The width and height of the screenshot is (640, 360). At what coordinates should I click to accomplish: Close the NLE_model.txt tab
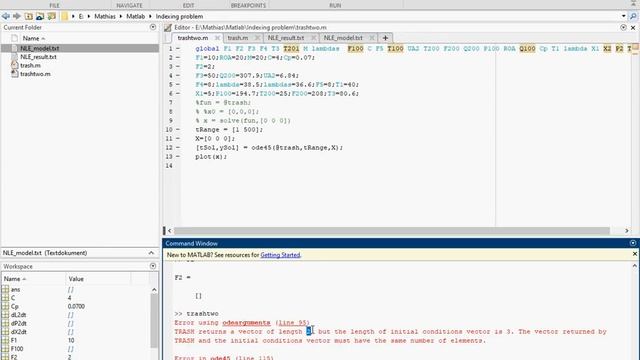click(x=372, y=38)
